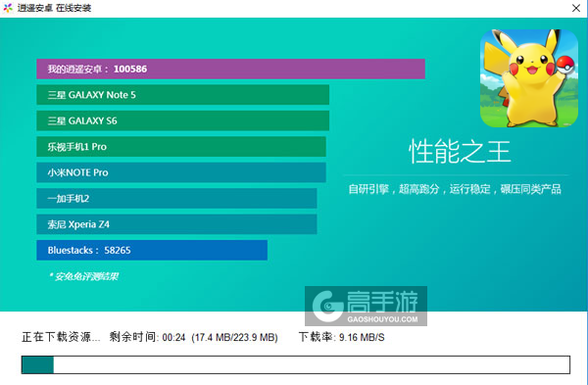Select the blue Bluestacks 58265 bar
This screenshot has width=588, height=385.
coord(152,250)
